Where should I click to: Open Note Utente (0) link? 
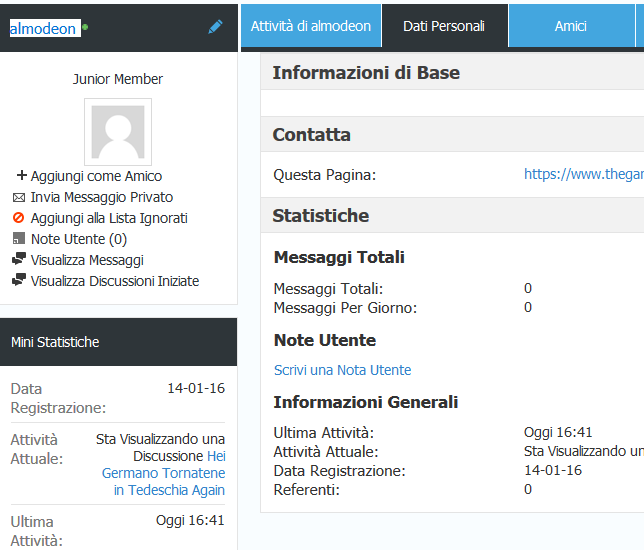[79, 239]
